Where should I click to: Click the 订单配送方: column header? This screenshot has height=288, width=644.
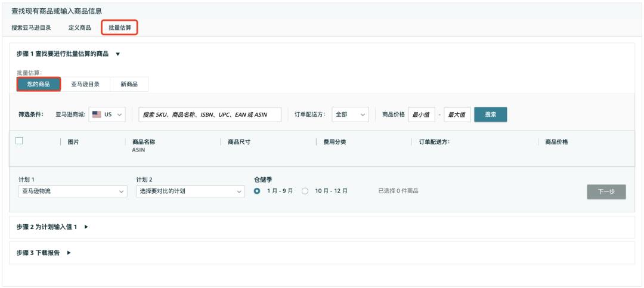coord(434,142)
